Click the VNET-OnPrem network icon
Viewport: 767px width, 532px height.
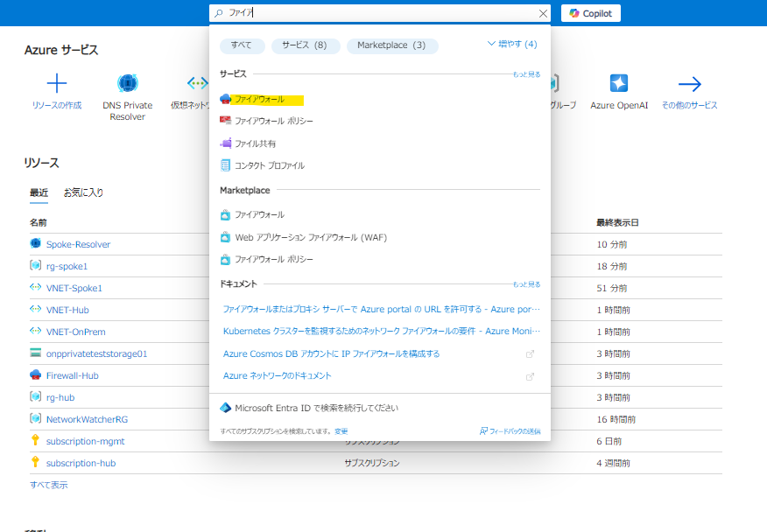point(35,331)
